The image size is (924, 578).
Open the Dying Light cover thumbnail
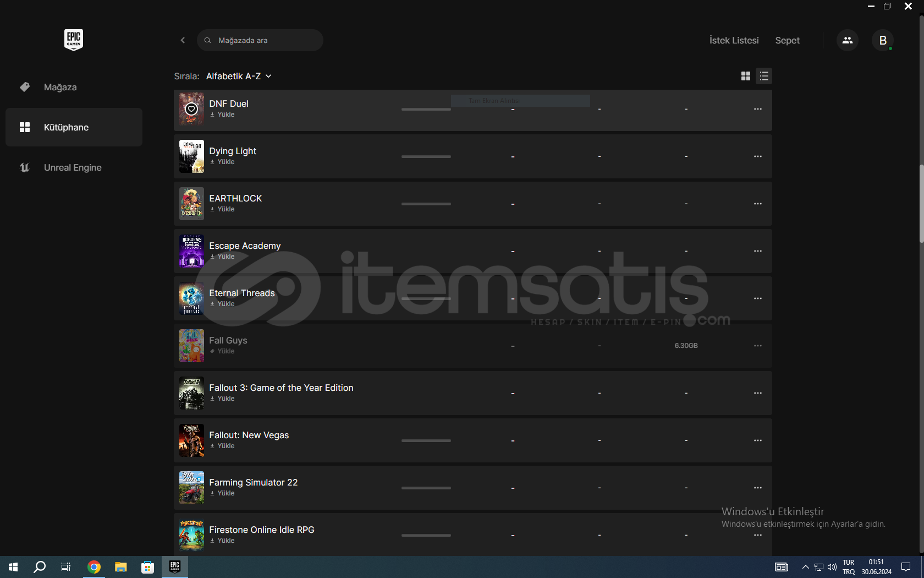coord(191,156)
